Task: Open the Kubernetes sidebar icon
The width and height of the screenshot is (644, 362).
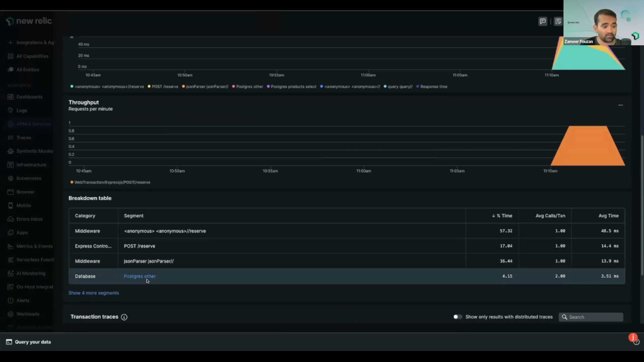Action: point(10,178)
